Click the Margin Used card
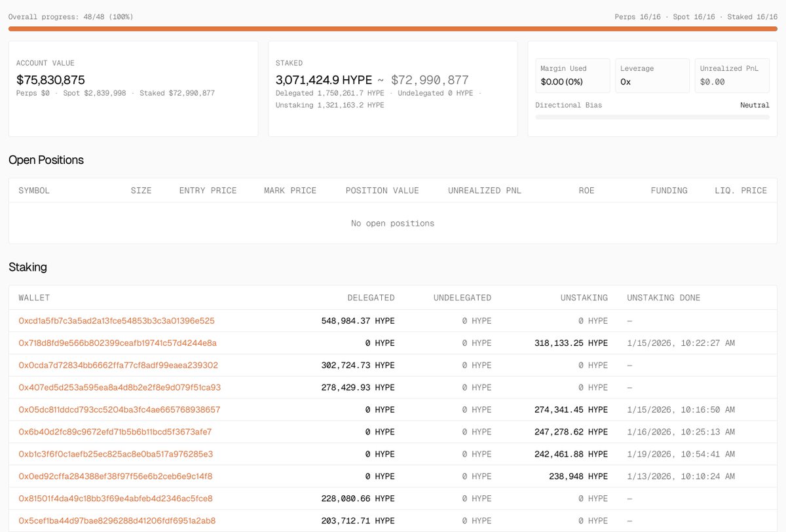 pyautogui.click(x=572, y=75)
